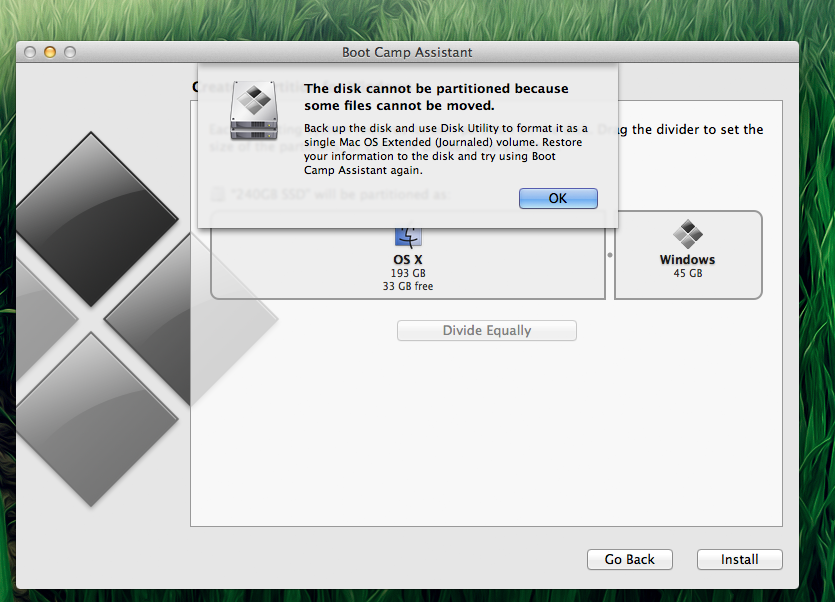Click the 'Back up the disk' instruction text
The width and height of the screenshot is (835, 602).
pyautogui.click(x=446, y=149)
